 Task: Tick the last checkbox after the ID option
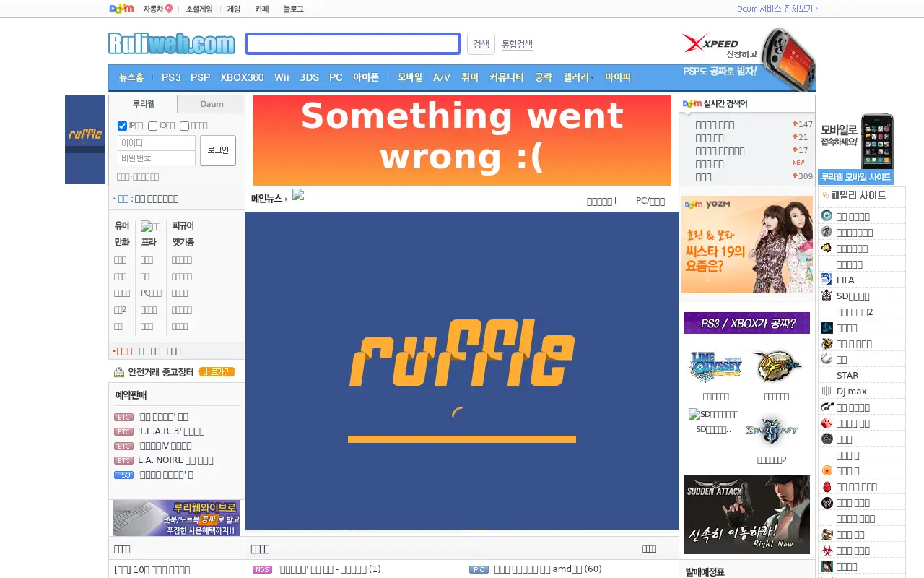[x=184, y=126]
